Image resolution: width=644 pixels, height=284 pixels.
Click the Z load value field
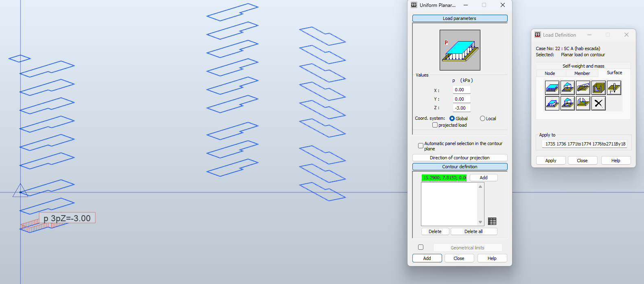(462, 108)
